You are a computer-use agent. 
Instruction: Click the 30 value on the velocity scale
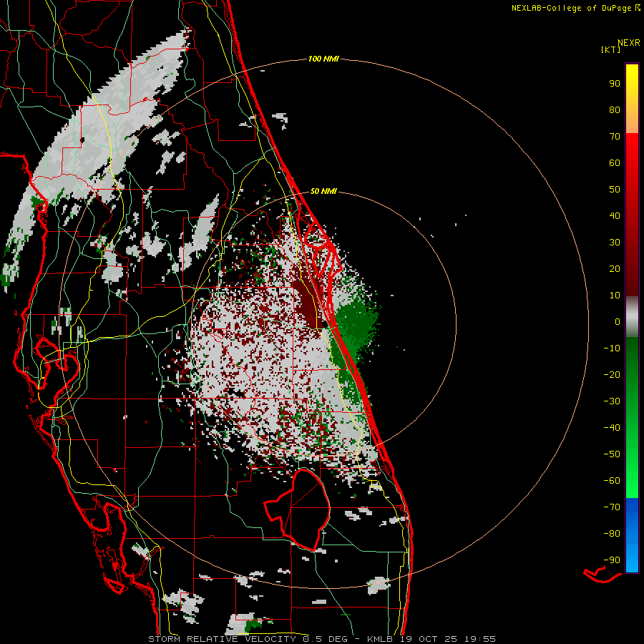pyautogui.click(x=615, y=243)
